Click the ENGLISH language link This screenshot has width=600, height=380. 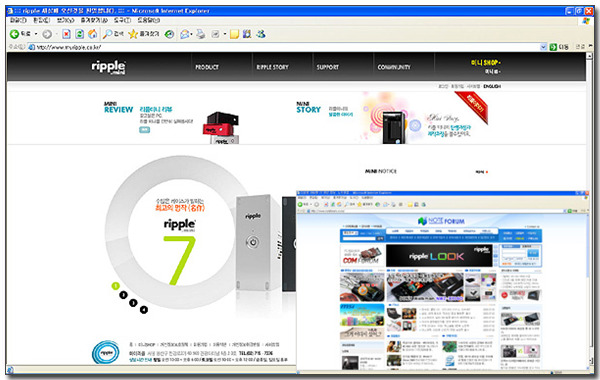pyautogui.click(x=492, y=86)
